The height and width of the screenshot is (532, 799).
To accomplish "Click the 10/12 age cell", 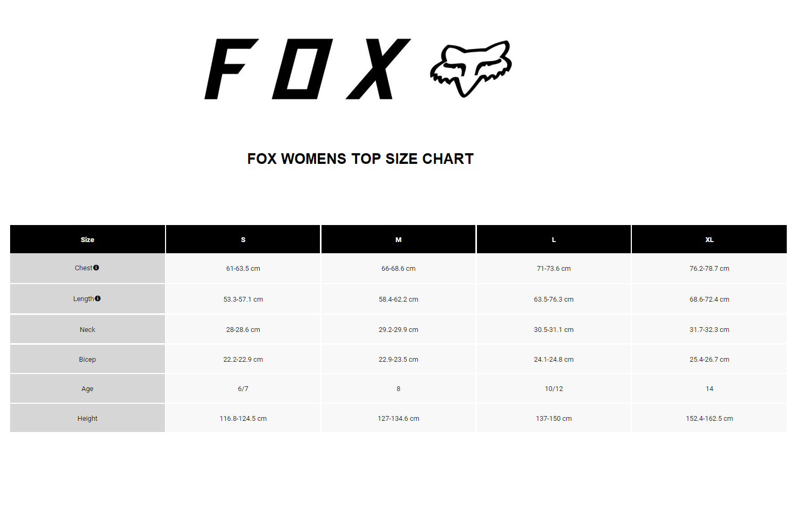I will 554,389.
